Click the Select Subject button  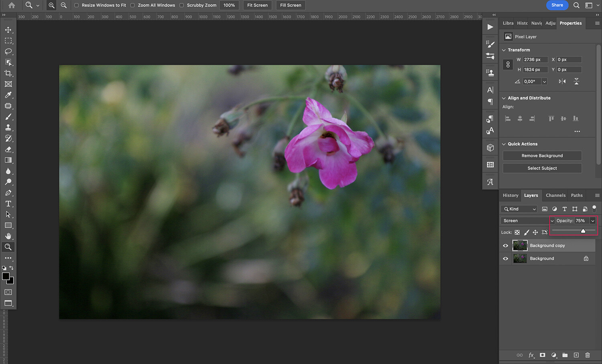(x=542, y=168)
